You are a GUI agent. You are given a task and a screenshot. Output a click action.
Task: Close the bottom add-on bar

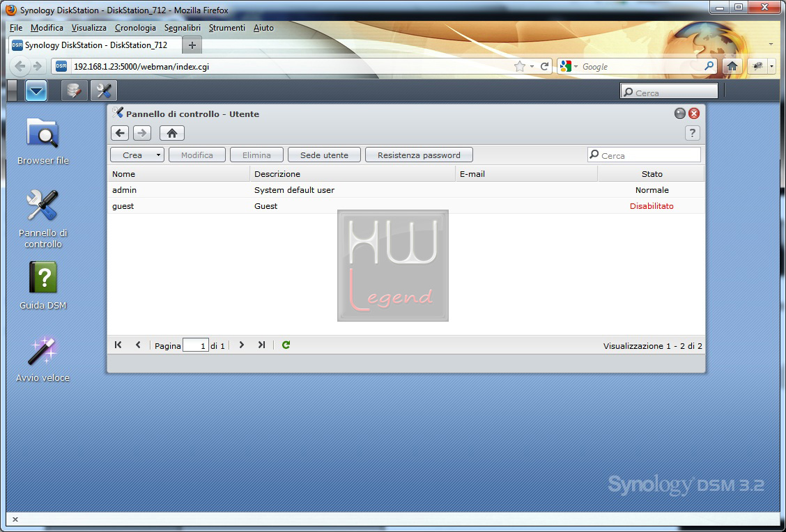pos(15,519)
